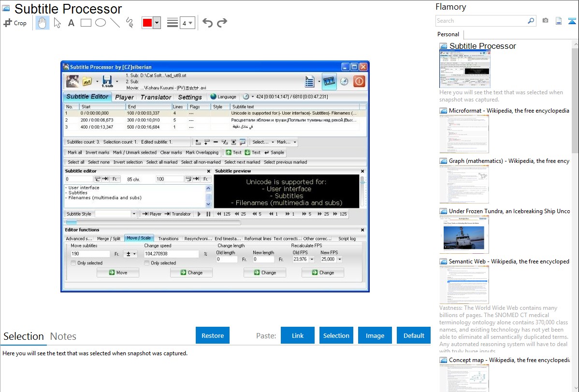
Task: Click the Paste Selection button
Action: point(336,335)
